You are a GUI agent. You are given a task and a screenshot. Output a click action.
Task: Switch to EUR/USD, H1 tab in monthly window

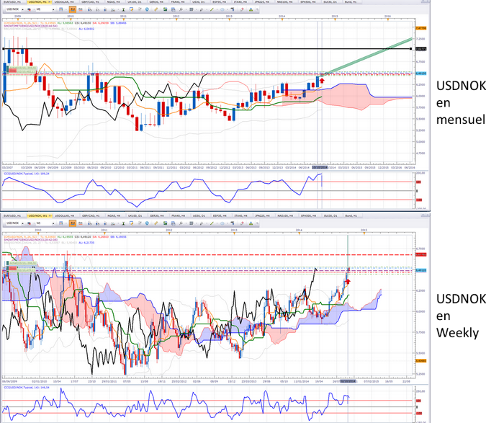coord(12,2)
